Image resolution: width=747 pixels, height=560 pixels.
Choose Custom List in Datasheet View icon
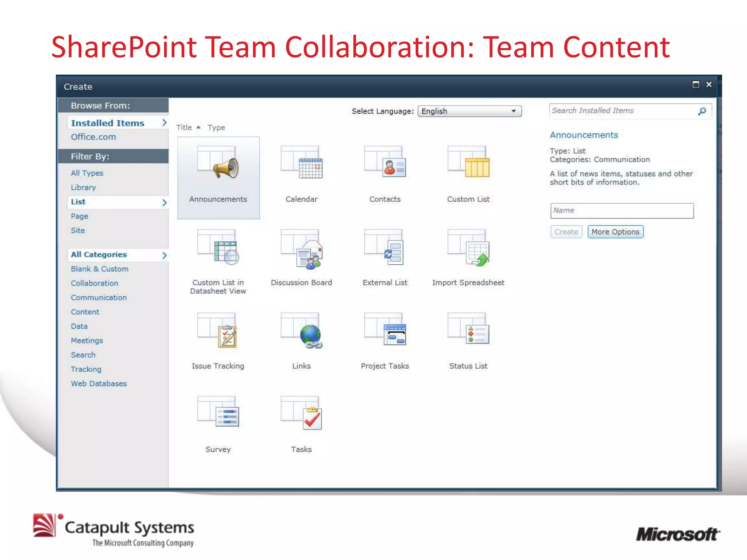tap(218, 247)
